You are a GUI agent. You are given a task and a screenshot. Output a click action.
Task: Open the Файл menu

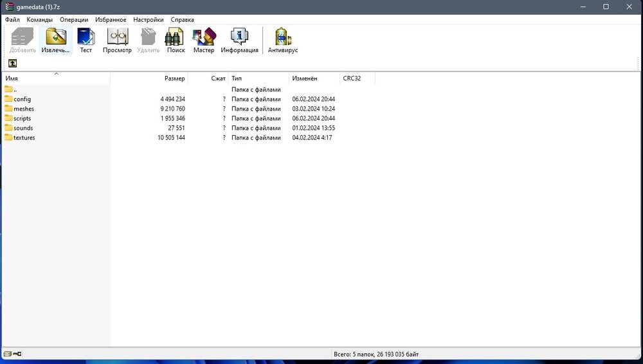12,20
